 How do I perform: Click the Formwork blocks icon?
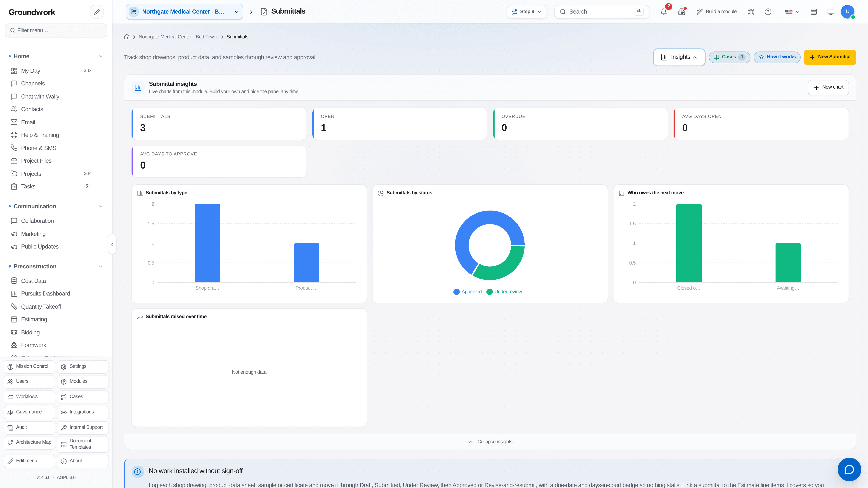(14, 345)
